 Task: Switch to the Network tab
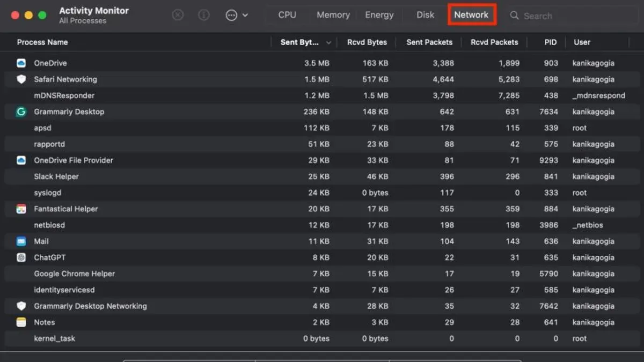[x=472, y=15]
